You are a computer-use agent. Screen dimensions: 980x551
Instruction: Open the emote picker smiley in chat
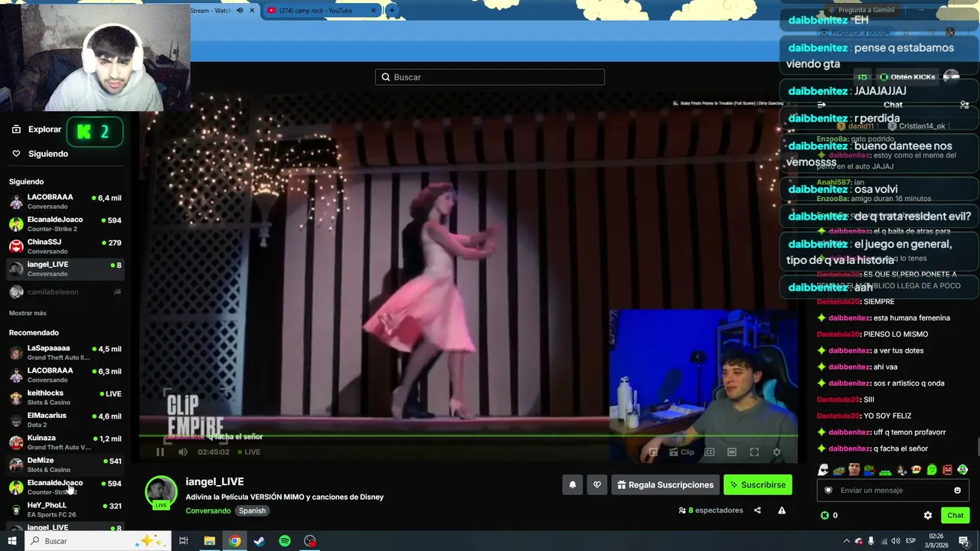coord(957,490)
